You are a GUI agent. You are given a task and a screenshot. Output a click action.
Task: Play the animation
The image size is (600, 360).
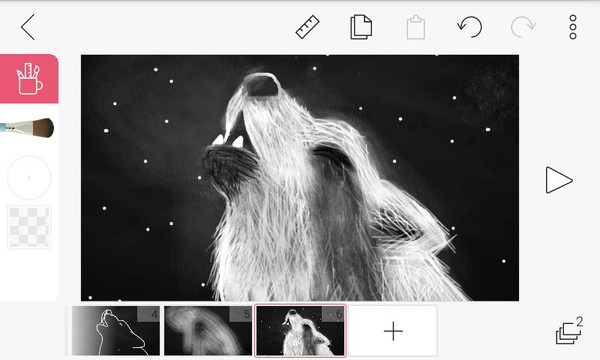coord(559,180)
